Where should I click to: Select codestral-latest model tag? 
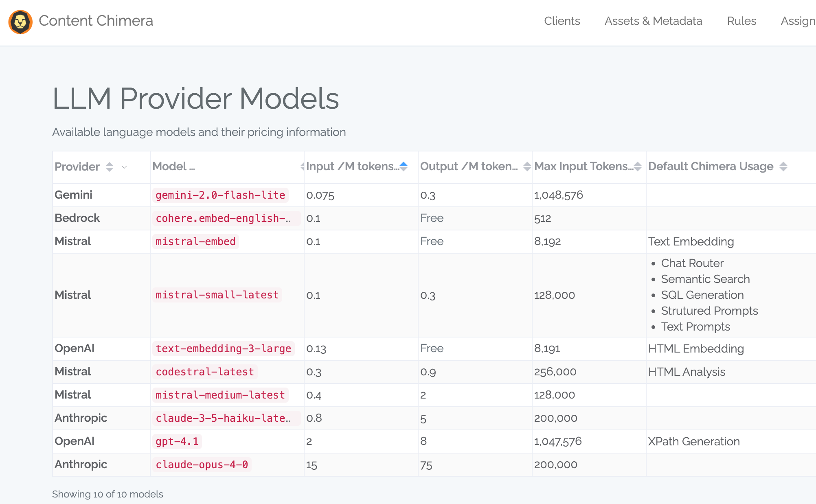(205, 372)
